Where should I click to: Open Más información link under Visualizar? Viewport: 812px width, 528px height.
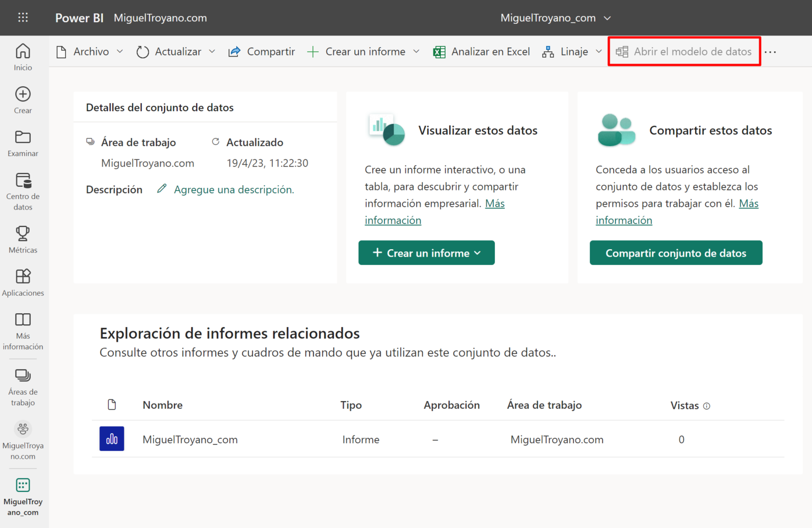pyautogui.click(x=393, y=220)
